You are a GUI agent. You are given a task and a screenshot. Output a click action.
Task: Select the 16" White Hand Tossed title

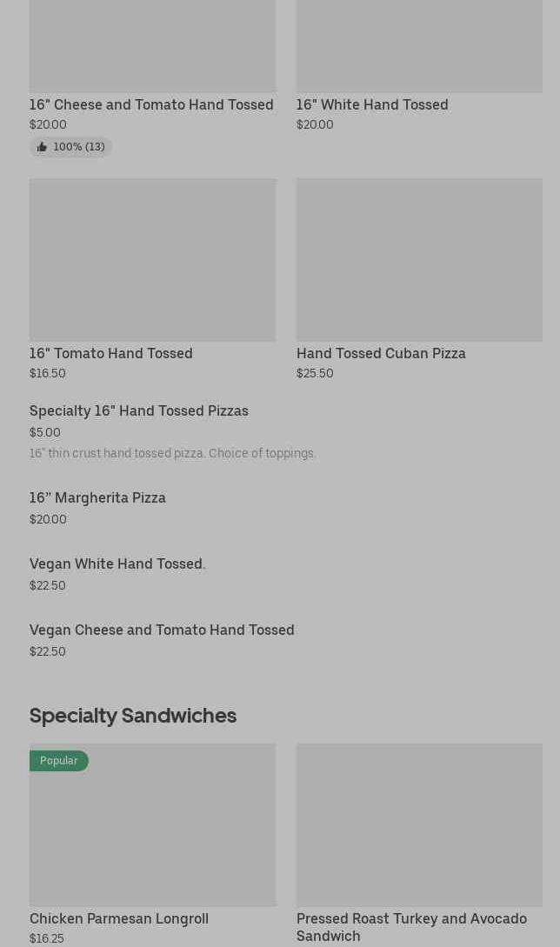coord(372,104)
